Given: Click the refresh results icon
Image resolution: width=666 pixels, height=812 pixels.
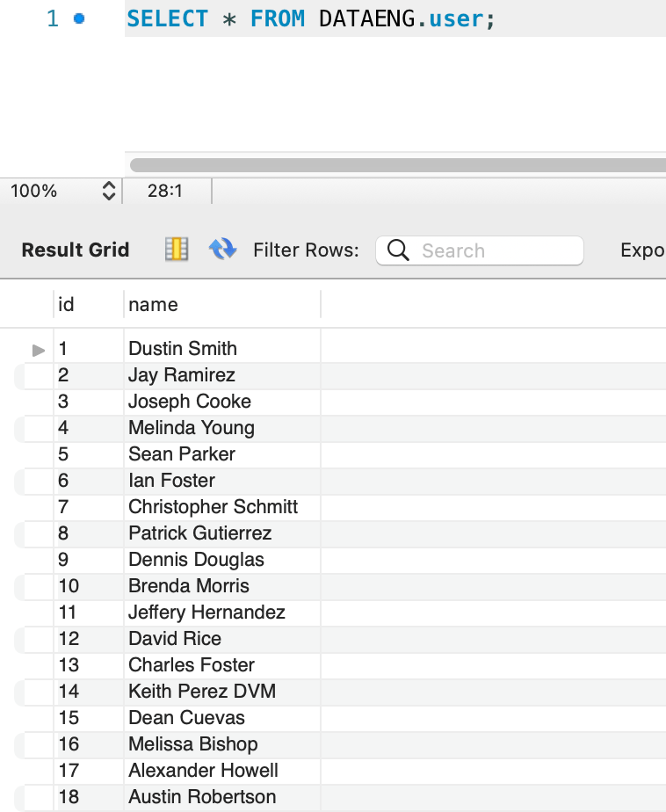Looking at the screenshot, I should pos(222,250).
